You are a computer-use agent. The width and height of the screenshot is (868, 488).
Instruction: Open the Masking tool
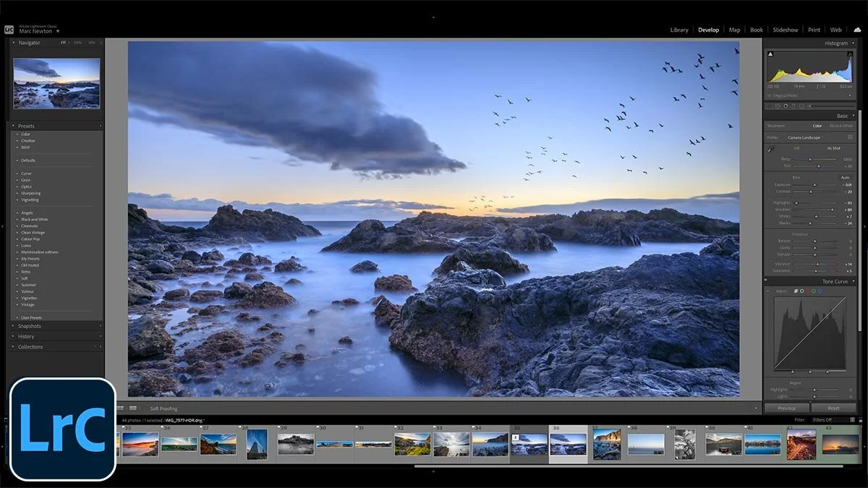(x=801, y=106)
